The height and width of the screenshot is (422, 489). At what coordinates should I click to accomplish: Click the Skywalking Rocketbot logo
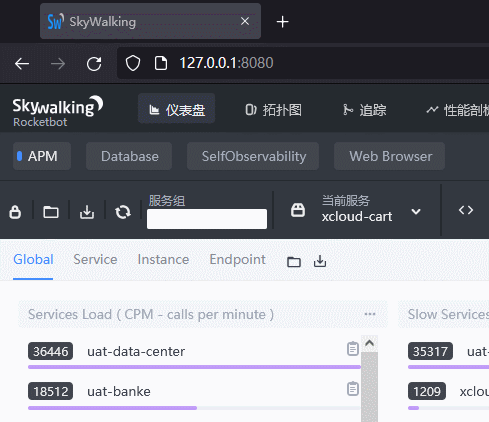pos(57,111)
